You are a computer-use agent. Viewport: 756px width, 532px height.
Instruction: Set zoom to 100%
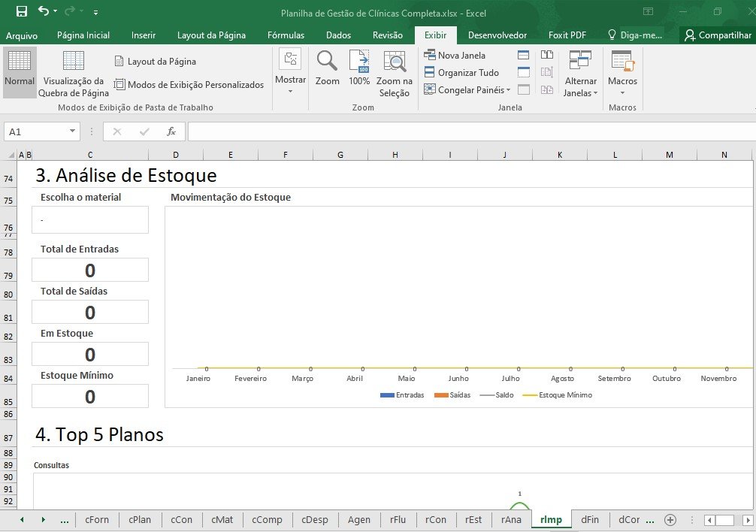coord(359,68)
